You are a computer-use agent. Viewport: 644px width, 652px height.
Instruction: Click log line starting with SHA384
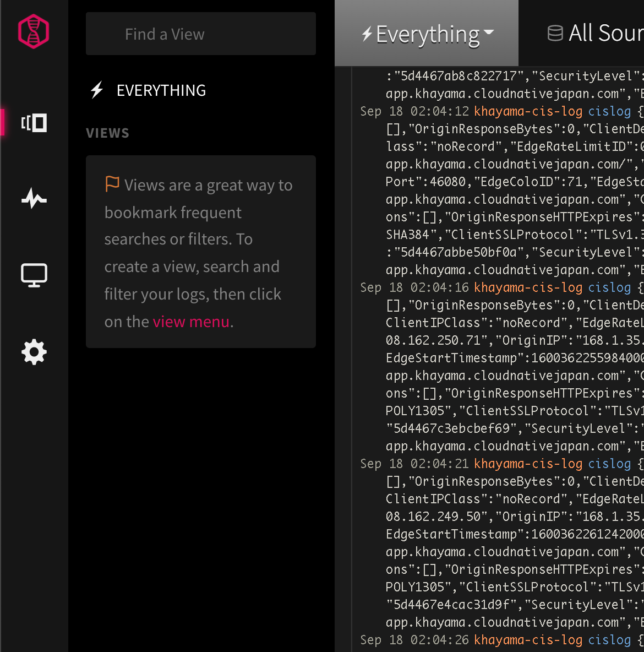click(515, 235)
